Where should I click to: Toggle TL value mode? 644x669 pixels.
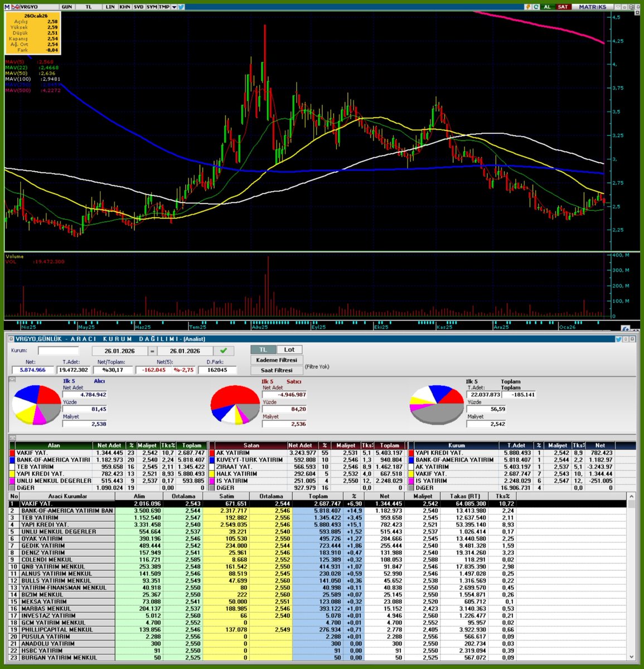coord(263,350)
